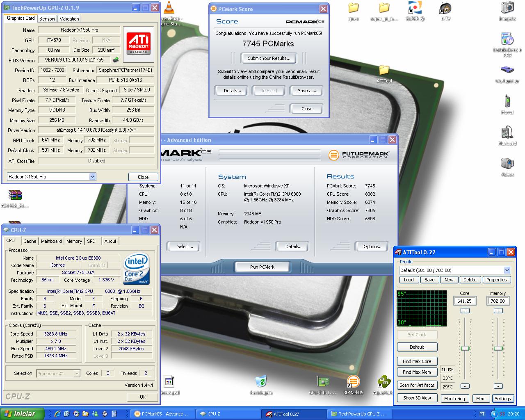This screenshot has width=525, height=420.
Task: Open the cpu-z folder on the desktop
Action: [x=353, y=11]
